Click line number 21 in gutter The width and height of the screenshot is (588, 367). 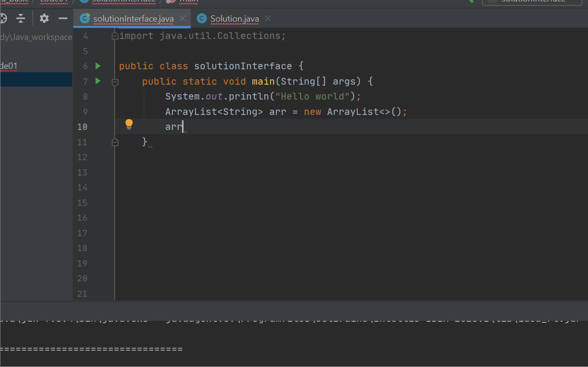click(82, 293)
